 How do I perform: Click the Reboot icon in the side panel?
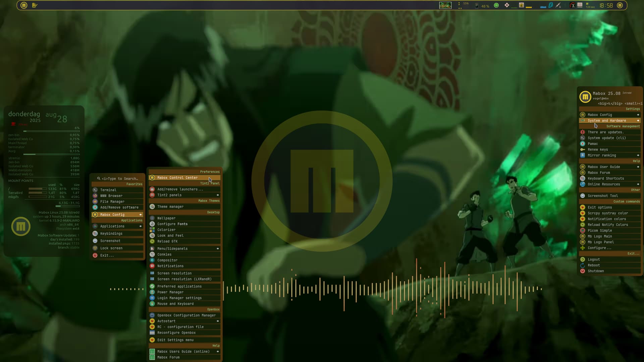click(583, 265)
